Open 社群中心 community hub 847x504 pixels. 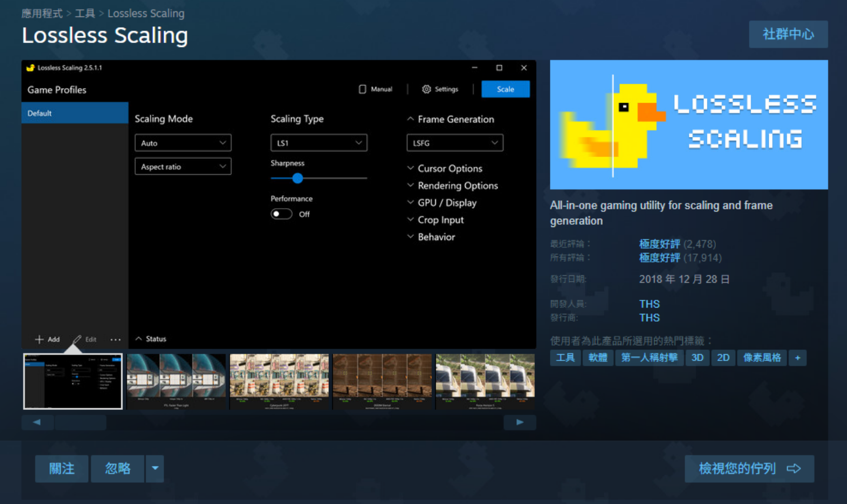788,34
